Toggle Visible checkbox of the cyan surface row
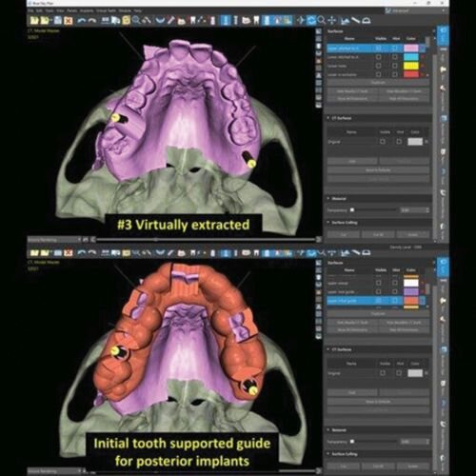This screenshot has height=476, width=476. [x=379, y=57]
